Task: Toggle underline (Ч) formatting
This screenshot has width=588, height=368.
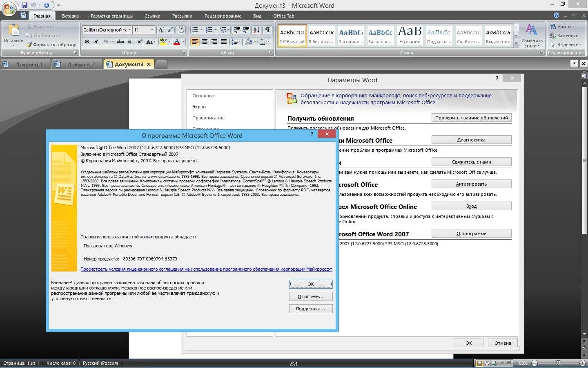Action: 106,42
